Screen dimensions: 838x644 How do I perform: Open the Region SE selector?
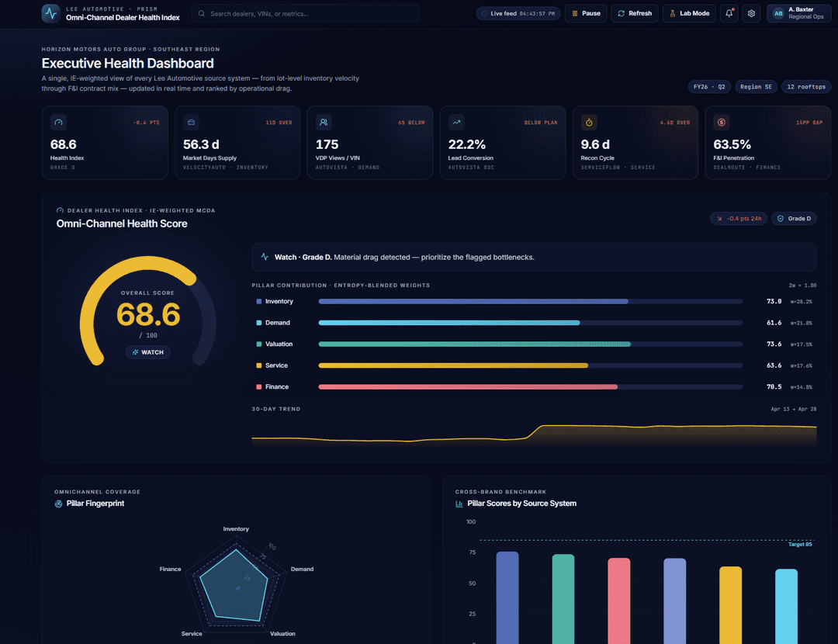click(x=756, y=86)
